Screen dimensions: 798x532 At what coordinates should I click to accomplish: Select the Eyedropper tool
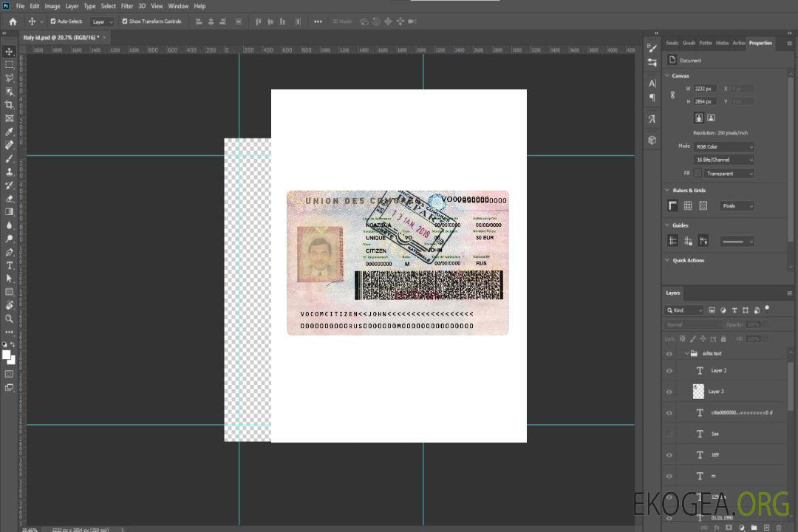click(x=10, y=132)
